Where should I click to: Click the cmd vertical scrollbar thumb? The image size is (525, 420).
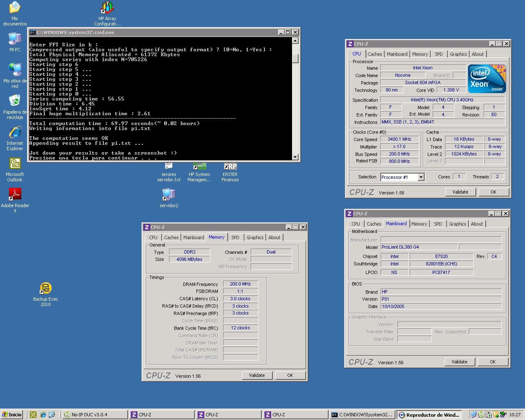coord(295,58)
